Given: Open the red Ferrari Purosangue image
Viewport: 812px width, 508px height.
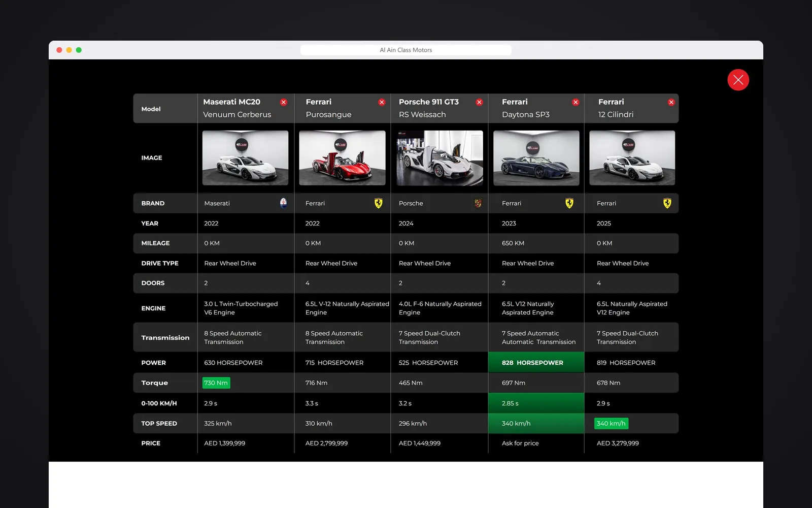Looking at the screenshot, I should 343,158.
